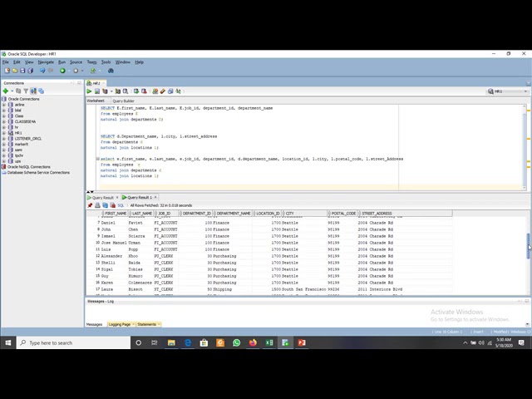Click the CITY column header
532x399 pixels.
304,214
